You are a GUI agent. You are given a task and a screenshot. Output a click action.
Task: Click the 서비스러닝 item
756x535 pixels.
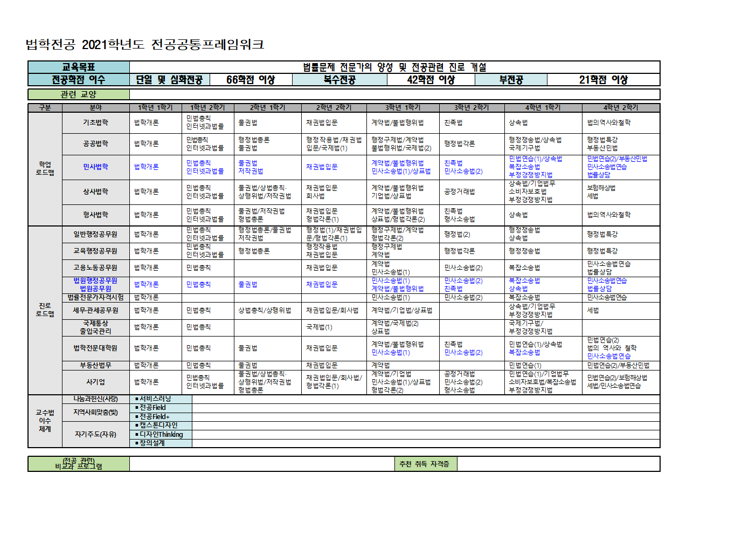click(x=155, y=399)
